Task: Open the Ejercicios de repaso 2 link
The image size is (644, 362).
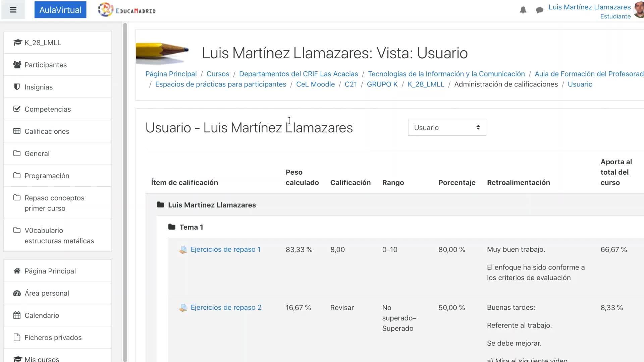Action: (226, 307)
